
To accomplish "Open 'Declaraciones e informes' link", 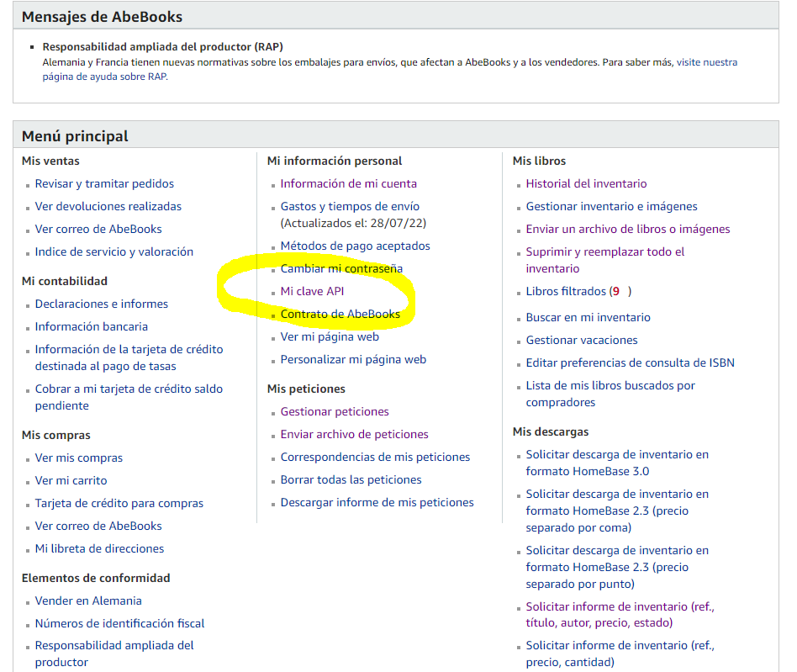I will point(101,304).
